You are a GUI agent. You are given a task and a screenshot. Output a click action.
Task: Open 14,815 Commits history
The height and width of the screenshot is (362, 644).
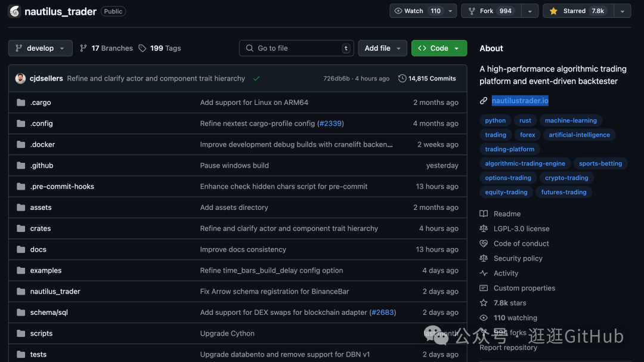[427, 78]
